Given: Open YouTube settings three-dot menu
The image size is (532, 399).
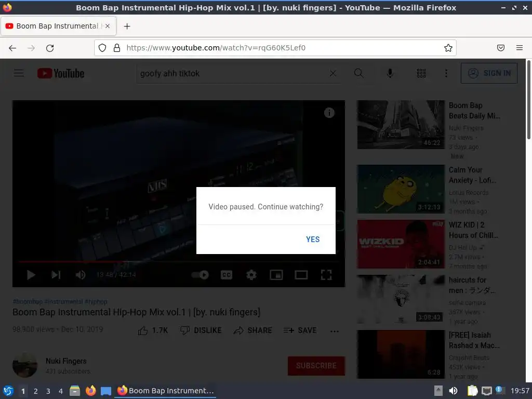Looking at the screenshot, I should tap(446, 73).
